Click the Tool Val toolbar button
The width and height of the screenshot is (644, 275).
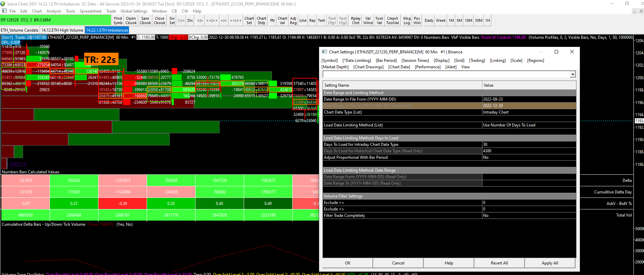[x=379, y=20]
